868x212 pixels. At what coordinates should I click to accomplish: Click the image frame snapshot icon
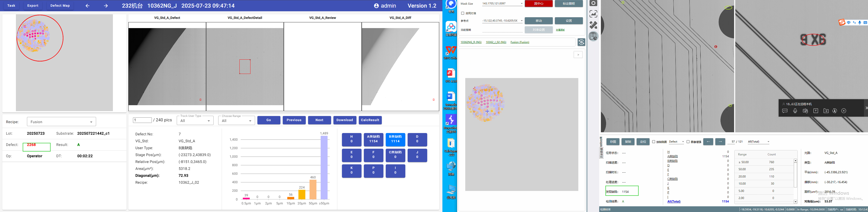[x=593, y=14]
